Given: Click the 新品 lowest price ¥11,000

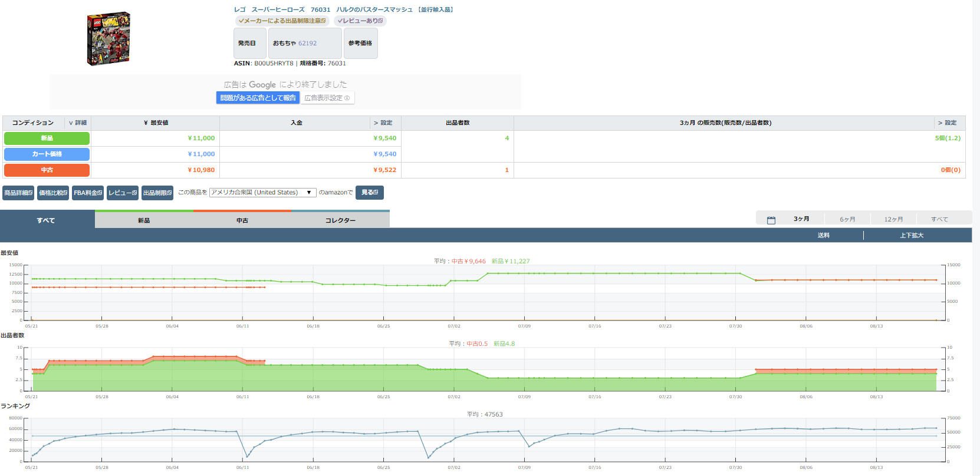Looking at the screenshot, I should click(201, 138).
